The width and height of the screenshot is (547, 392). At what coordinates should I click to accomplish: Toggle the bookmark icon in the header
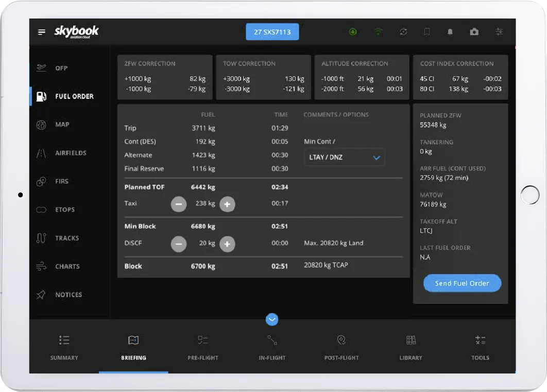[426, 31]
